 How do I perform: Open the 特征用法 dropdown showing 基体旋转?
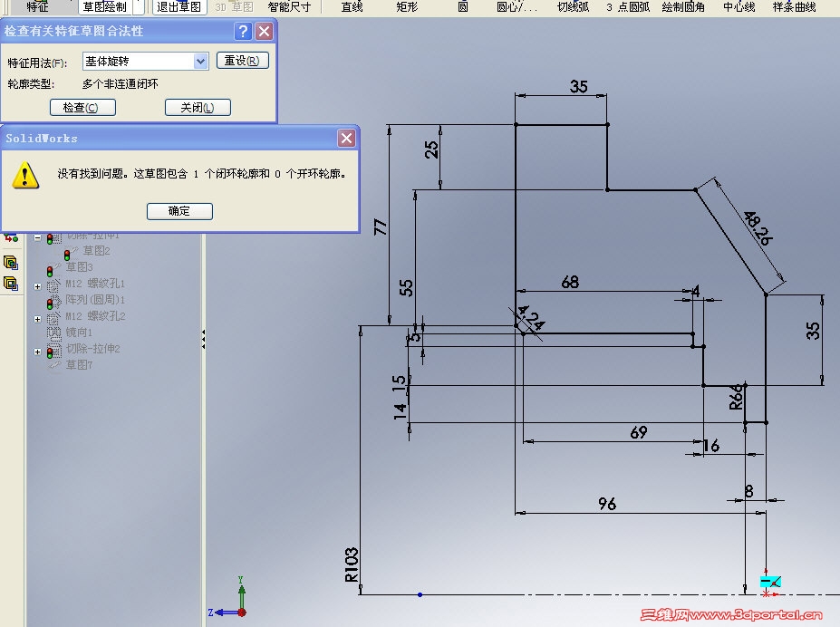coord(145,61)
